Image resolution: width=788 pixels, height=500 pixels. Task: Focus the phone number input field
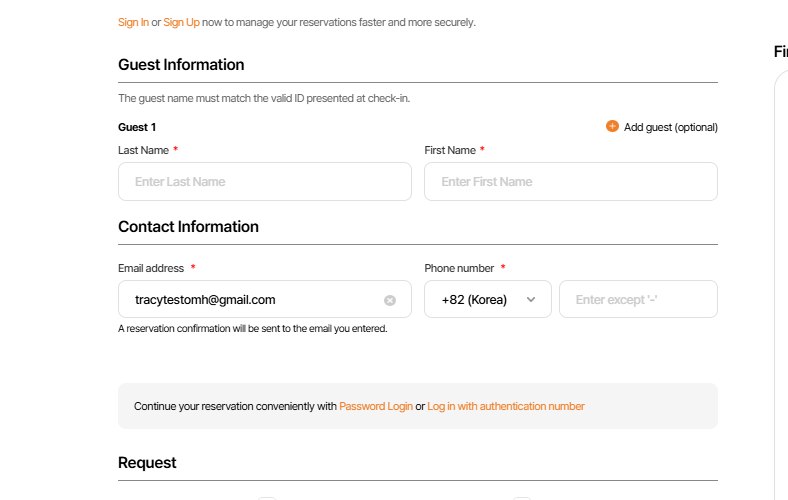point(637,299)
